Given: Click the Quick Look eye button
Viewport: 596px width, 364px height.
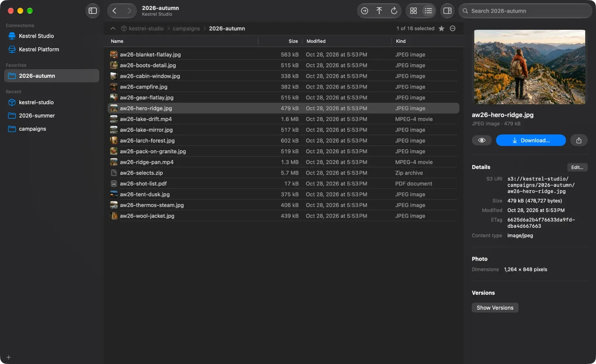Looking at the screenshot, I should [x=482, y=140].
